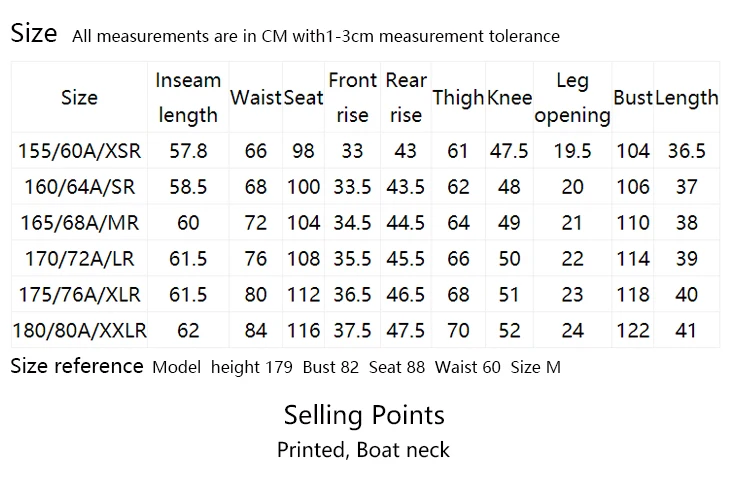Screen dimensions: 730x500
Task: Select the 180/80A/XXLR size label
Action: tap(80, 330)
